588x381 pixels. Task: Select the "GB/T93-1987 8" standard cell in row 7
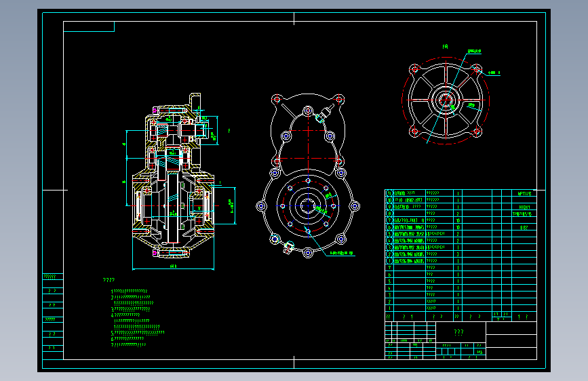tap(410, 220)
